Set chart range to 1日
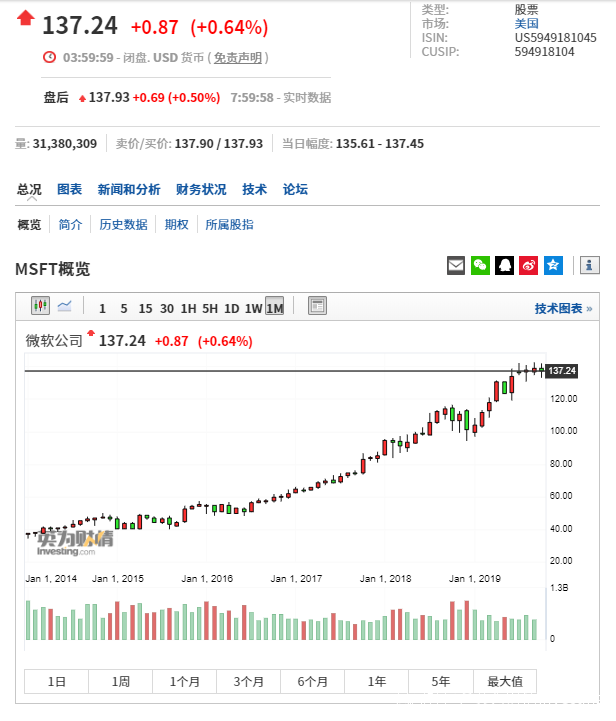 [x=57, y=681]
